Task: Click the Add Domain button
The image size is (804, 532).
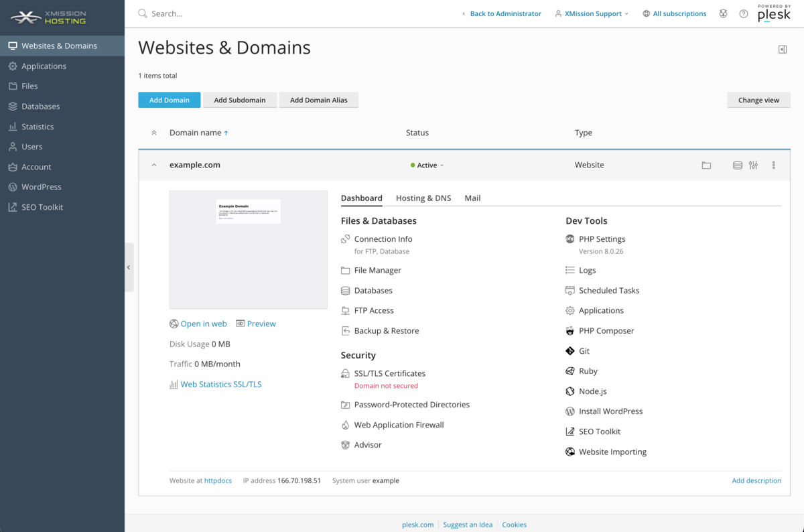Action: [x=169, y=100]
